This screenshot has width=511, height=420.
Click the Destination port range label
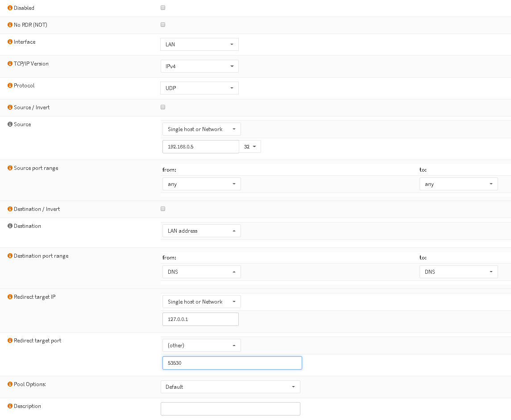click(41, 256)
